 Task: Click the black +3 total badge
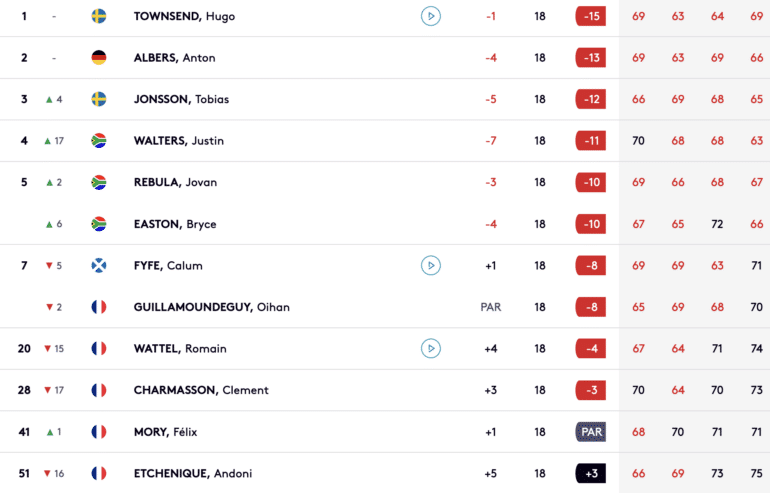pyautogui.click(x=590, y=473)
